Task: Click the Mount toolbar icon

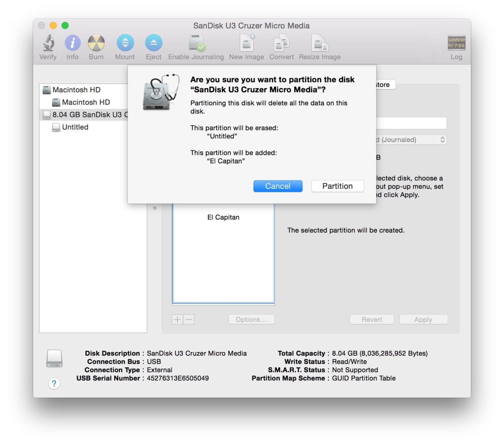Action: pyautogui.click(x=125, y=43)
